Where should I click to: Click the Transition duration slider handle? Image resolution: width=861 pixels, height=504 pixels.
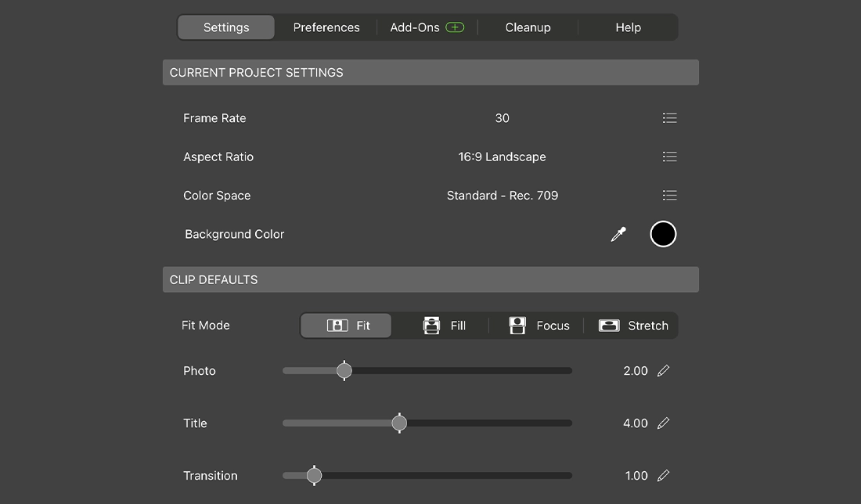click(314, 476)
